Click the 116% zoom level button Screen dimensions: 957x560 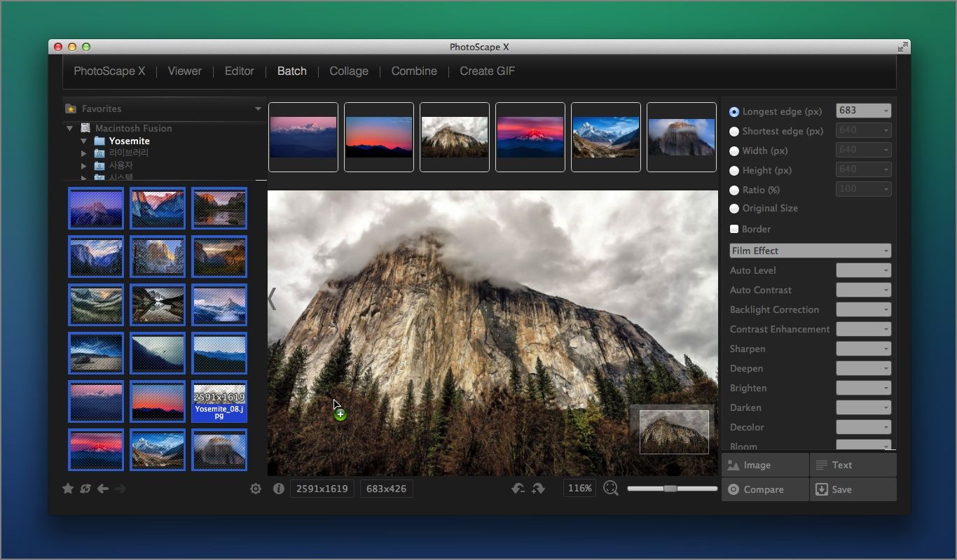pyautogui.click(x=579, y=489)
